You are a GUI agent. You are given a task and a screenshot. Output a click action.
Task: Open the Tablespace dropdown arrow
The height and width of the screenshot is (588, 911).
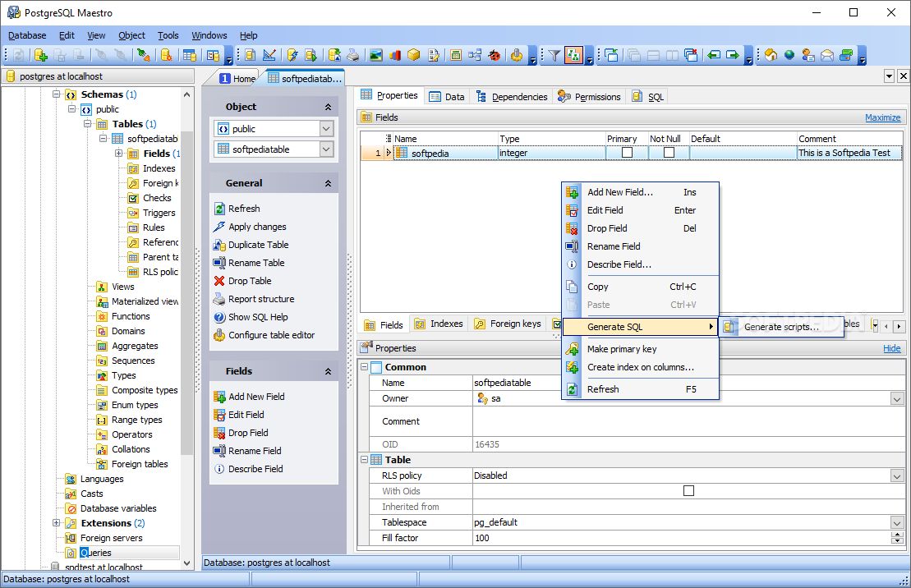pyautogui.click(x=897, y=523)
